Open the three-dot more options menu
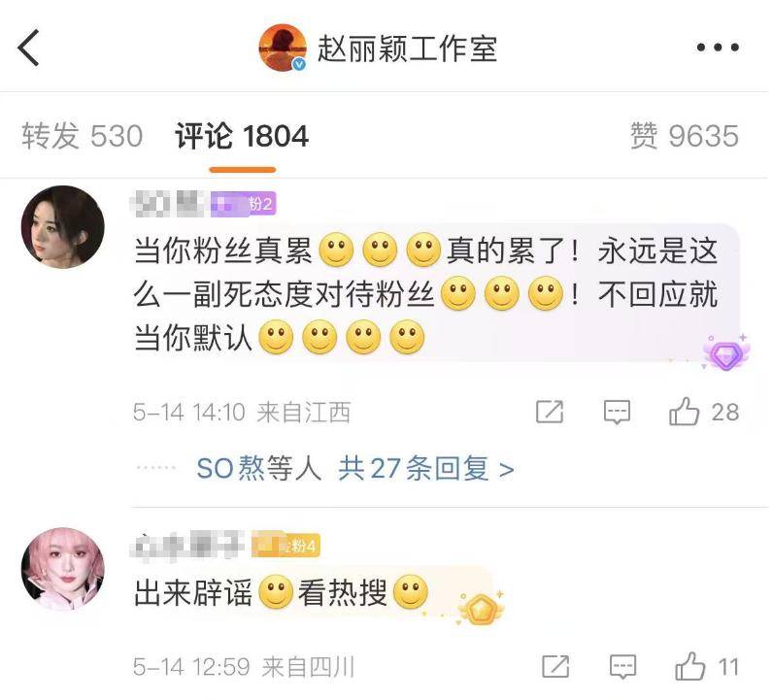This screenshot has width=773, height=700. pyautogui.click(x=718, y=48)
